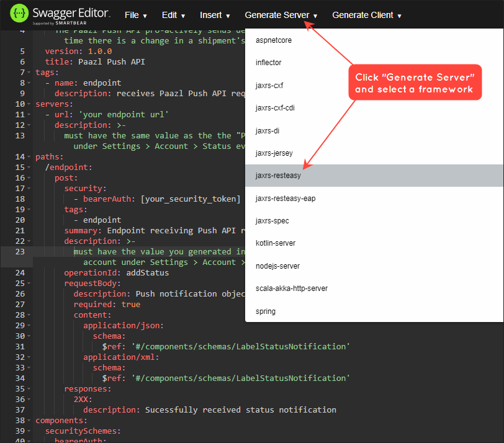This screenshot has height=443, width=504.
Task: Click the 'required: true' line
Action: [x=107, y=305]
